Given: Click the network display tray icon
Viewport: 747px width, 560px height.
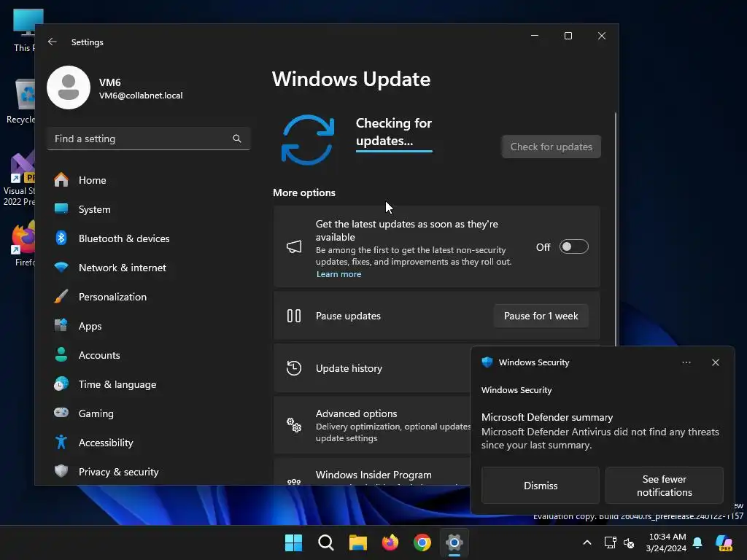Looking at the screenshot, I should click(x=610, y=542).
